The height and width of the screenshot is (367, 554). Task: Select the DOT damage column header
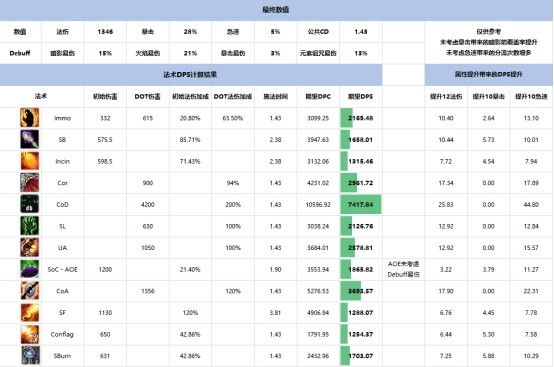point(147,96)
